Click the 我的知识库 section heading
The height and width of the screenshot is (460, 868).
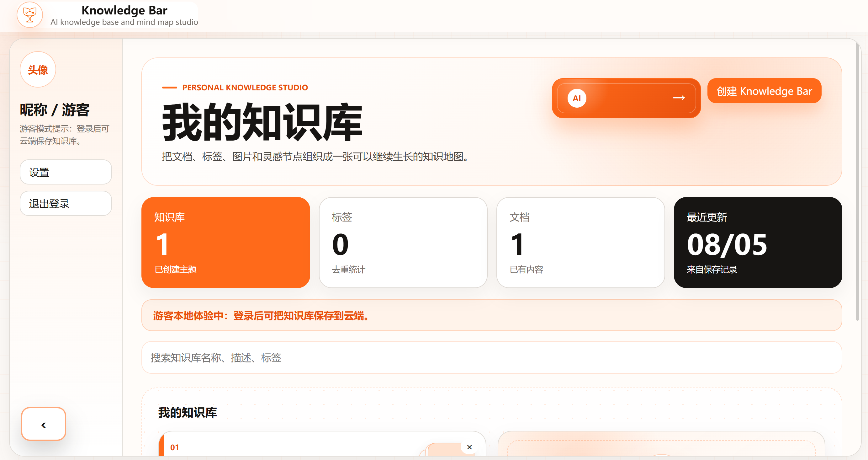(187, 412)
